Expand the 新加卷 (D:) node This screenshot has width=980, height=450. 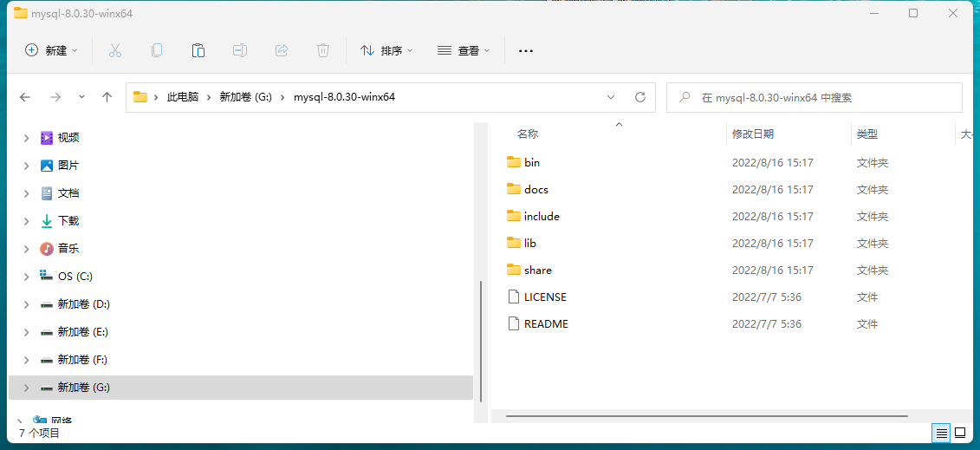pyautogui.click(x=26, y=304)
